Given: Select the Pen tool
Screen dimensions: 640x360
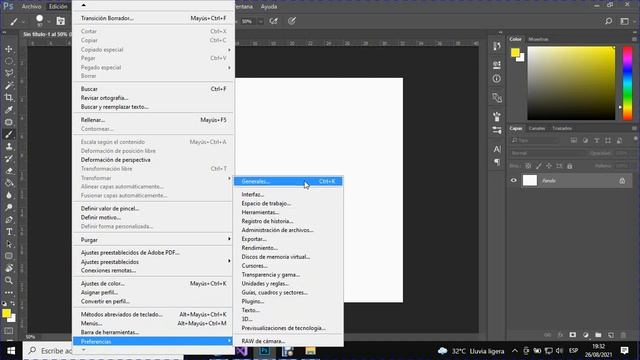Looking at the screenshot, I should pos(9,220).
